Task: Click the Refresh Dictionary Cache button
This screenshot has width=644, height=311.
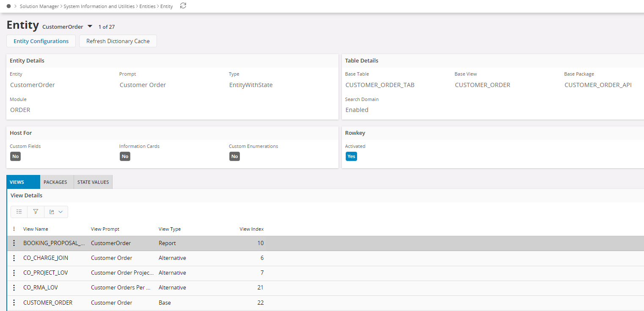Action: click(118, 41)
